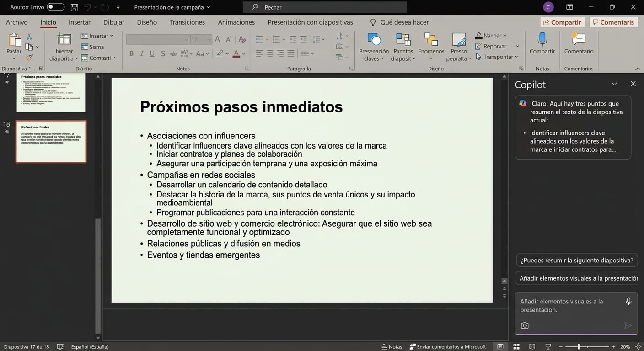644x351 pixels.
Task: Open the Change Case Aa dropdown
Action: (x=202, y=53)
